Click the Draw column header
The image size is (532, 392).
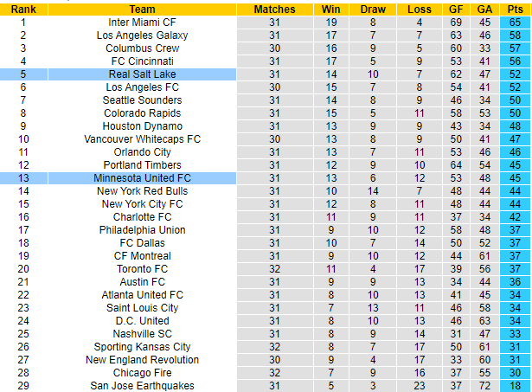372,9
